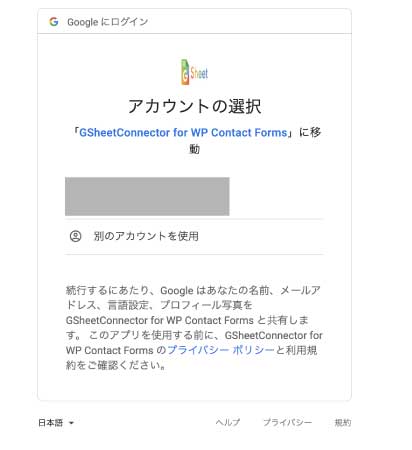The image size is (412, 450).
Task: Click the person icon beside 別のアカウントを使用
Action: pos(75,236)
